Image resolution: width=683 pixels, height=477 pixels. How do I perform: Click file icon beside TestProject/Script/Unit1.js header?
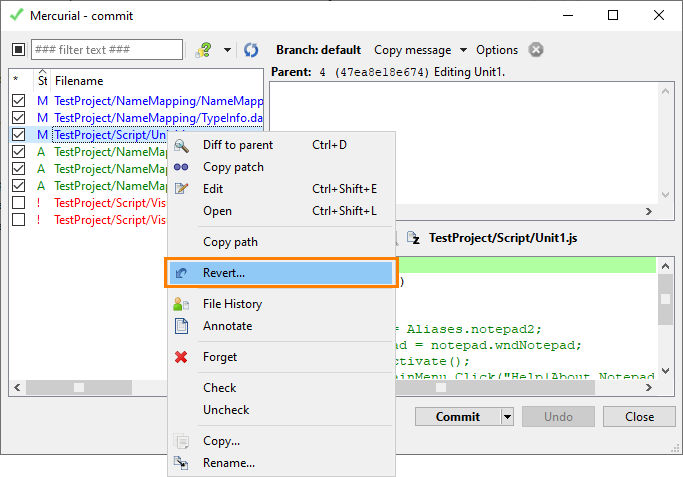click(413, 238)
